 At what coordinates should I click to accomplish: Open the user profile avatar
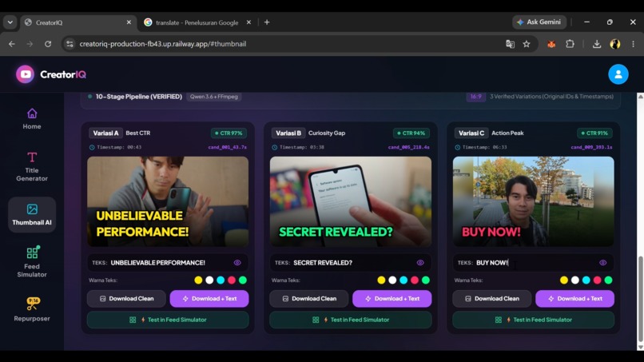point(618,74)
